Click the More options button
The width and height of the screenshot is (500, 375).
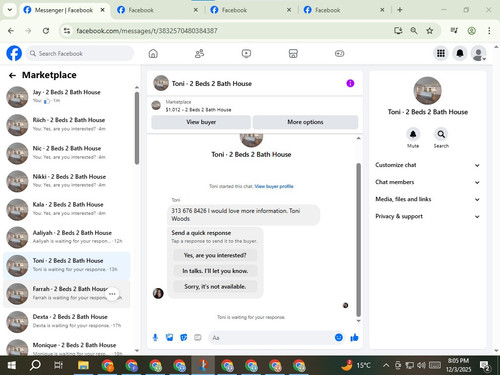pyautogui.click(x=305, y=122)
